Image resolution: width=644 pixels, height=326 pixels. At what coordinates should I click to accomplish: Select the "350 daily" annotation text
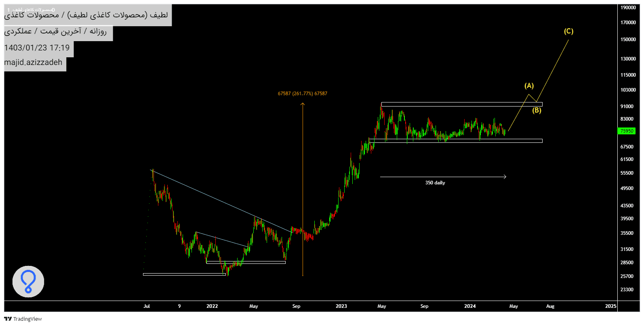tap(435, 183)
